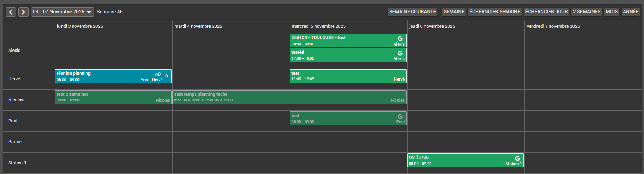
Task: Show the 2 Semaines view
Action: pos(586,12)
